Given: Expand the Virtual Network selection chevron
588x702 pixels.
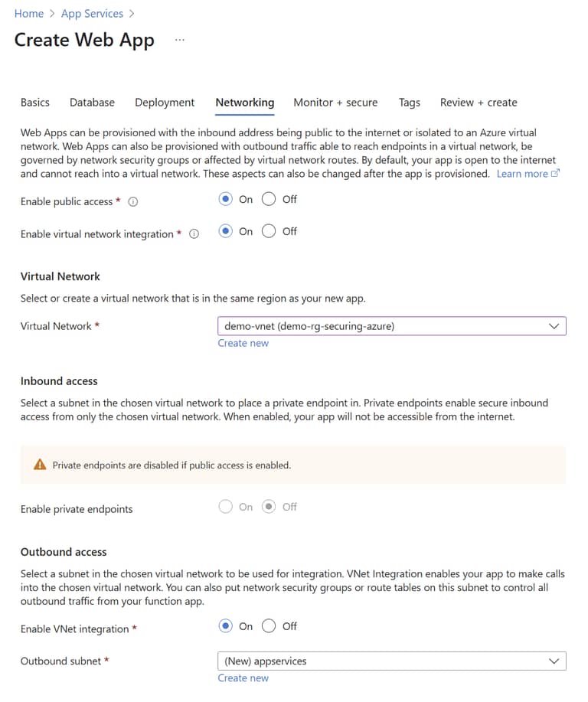Looking at the screenshot, I should [x=554, y=325].
